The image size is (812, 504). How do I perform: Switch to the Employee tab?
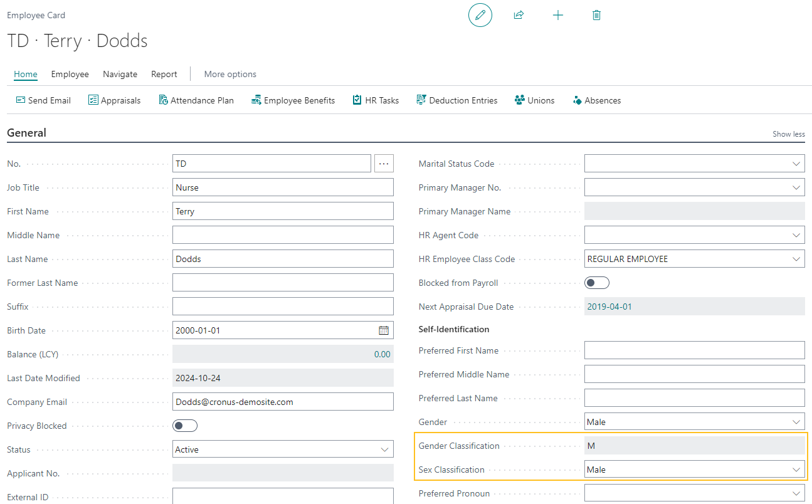tap(70, 74)
